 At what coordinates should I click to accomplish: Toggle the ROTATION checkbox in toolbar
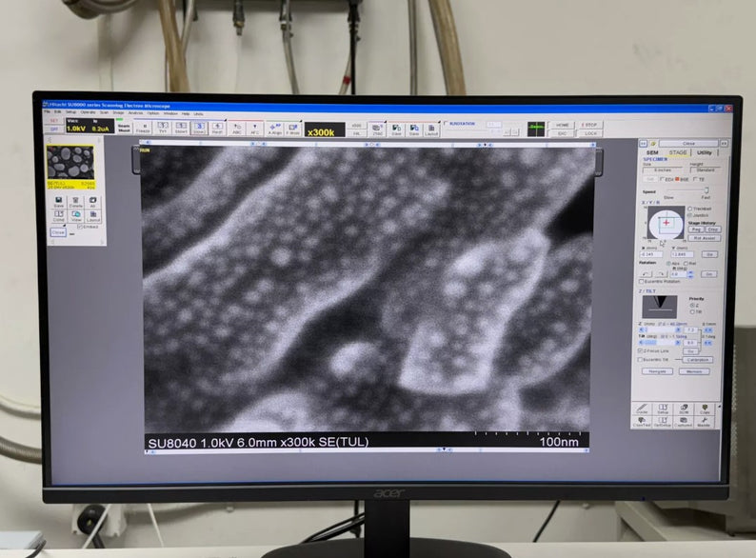(446, 124)
